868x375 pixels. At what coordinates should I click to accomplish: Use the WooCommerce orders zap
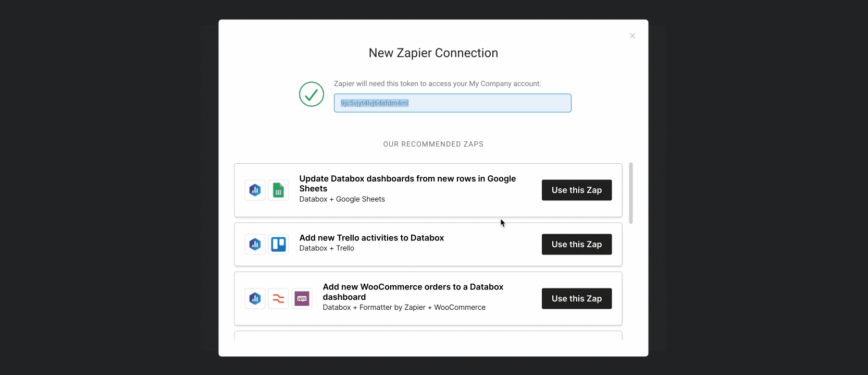point(576,299)
